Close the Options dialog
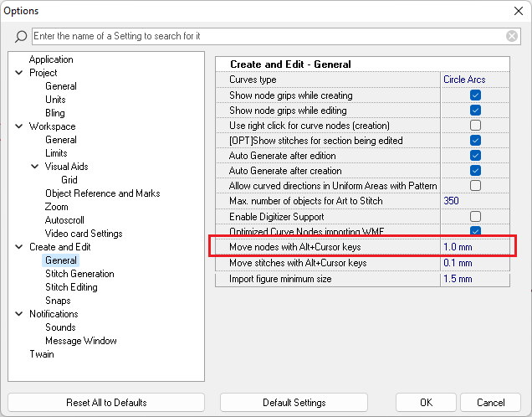 tap(518, 11)
